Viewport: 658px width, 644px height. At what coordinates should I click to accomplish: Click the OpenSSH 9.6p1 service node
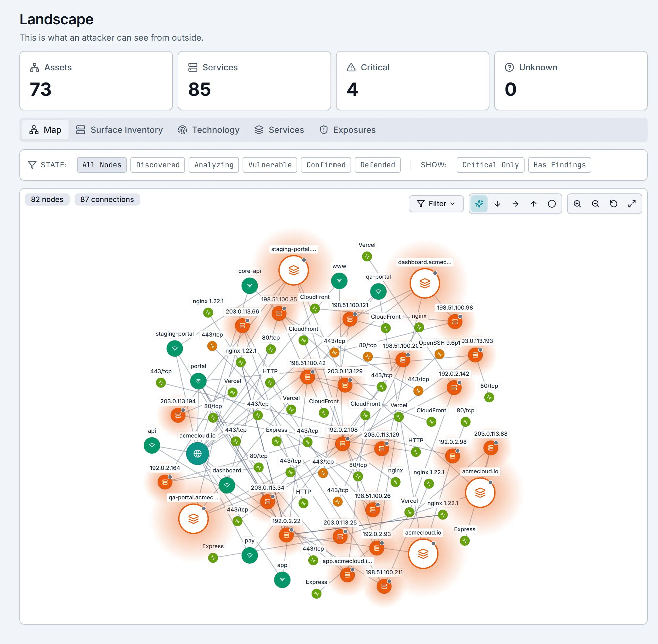[439, 354]
